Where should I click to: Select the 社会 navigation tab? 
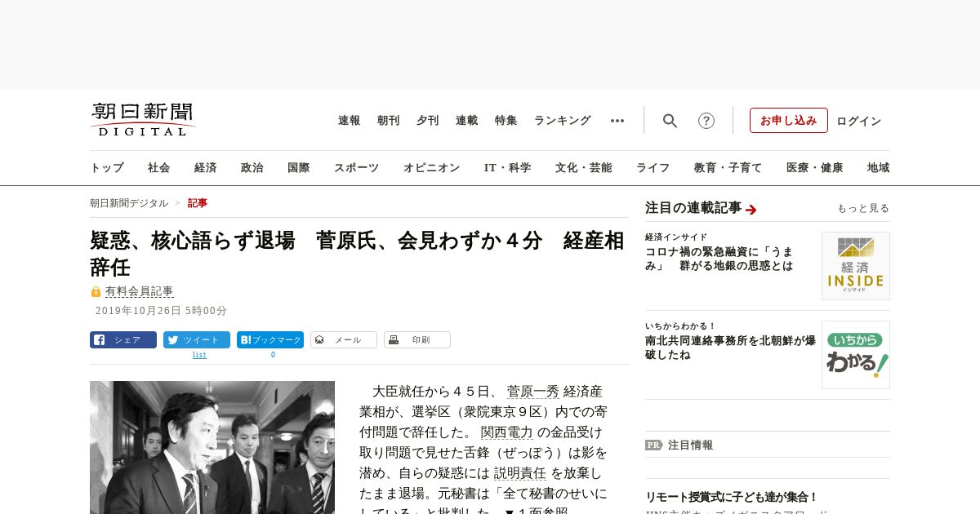tap(159, 168)
